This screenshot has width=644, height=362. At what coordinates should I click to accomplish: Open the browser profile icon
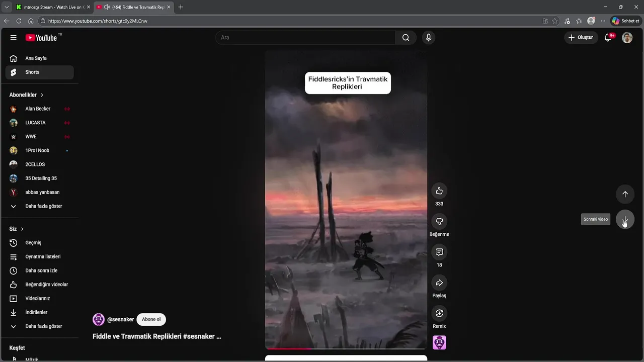[x=591, y=21]
